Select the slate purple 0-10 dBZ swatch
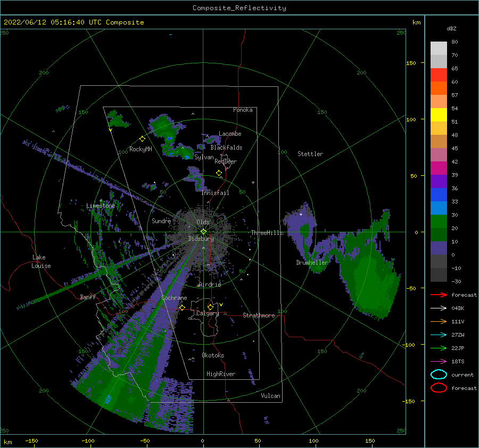Viewport: 479px width, 448px height. pyautogui.click(x=439, y=248)
